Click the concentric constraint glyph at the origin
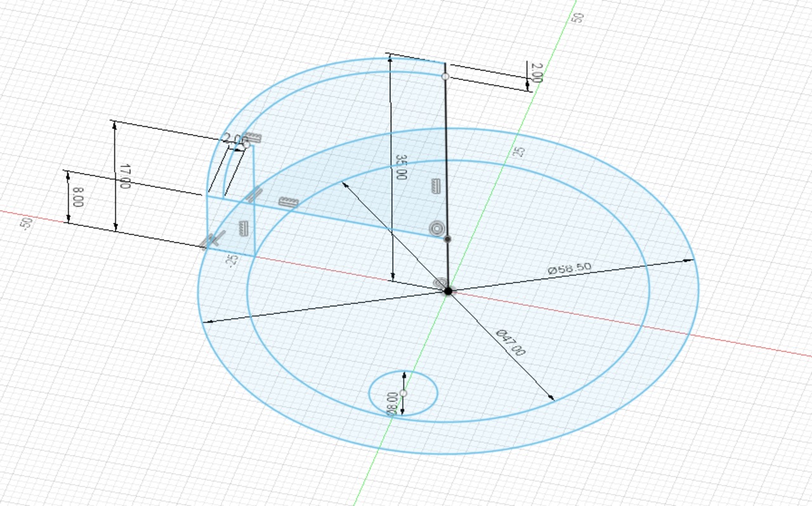The image size is (812, 506). (440, 283)
